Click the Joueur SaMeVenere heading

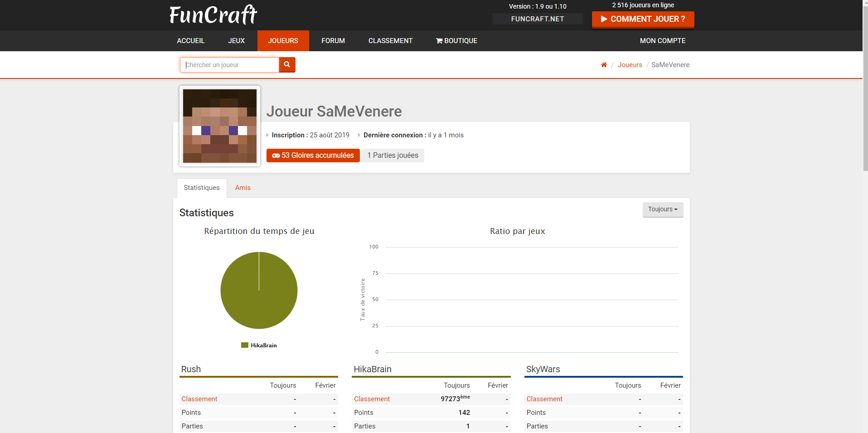[334, 112]
